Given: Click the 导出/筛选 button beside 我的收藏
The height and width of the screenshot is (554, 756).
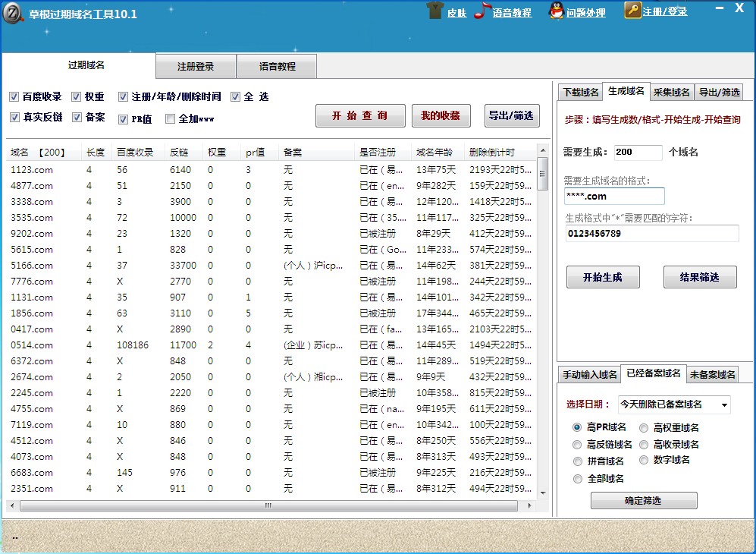Looking at the screenshot, I should click(512, 116).
